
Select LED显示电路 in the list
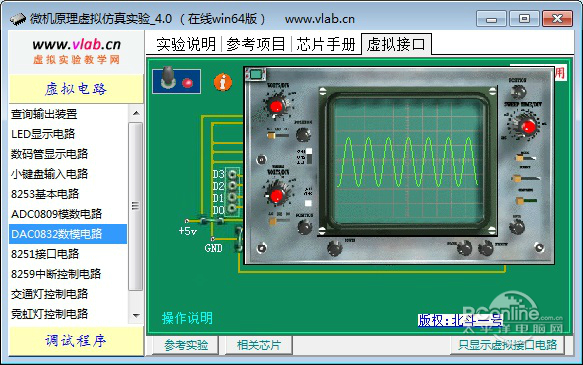[68, 134]
